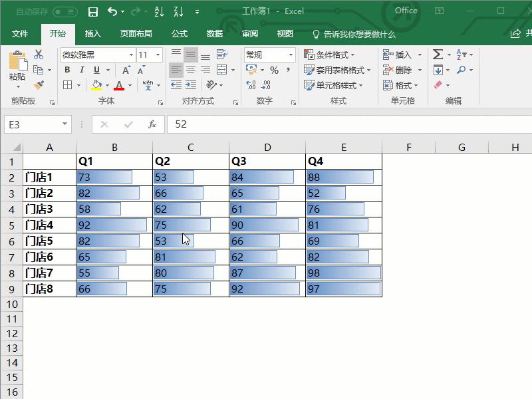Click Increase Decimal icon

pos(251,85)
